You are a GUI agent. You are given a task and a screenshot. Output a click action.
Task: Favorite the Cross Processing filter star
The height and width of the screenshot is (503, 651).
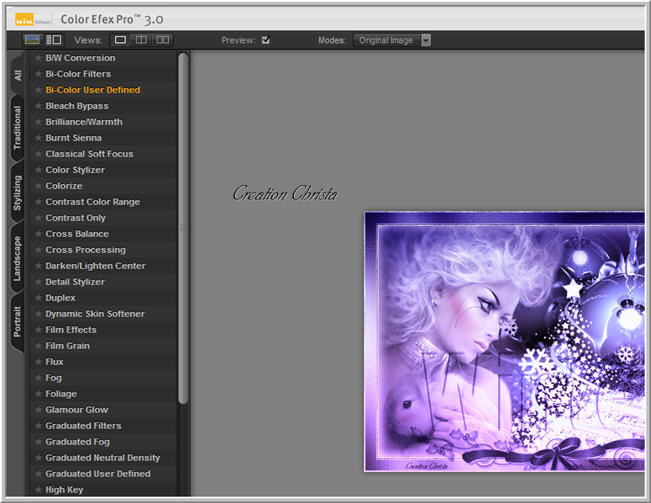(38, 250)
